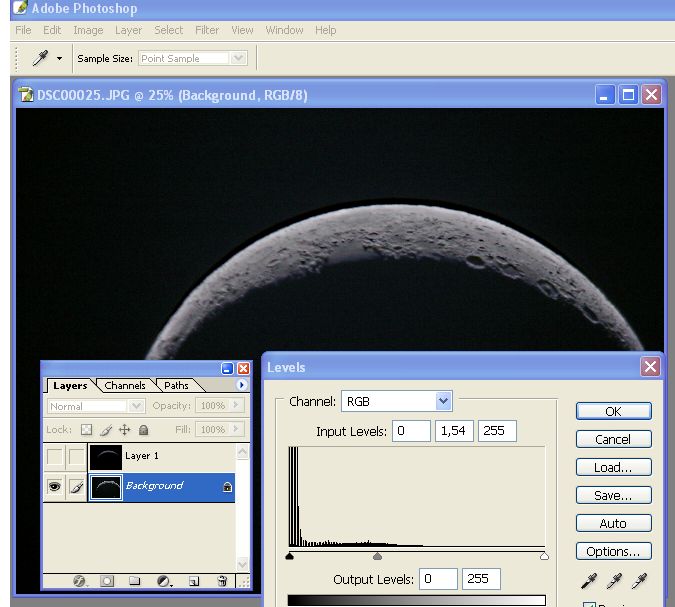Toggle lock all padlock icon
The height and width of the screenshot is (607, 675).
click(144, 429)
